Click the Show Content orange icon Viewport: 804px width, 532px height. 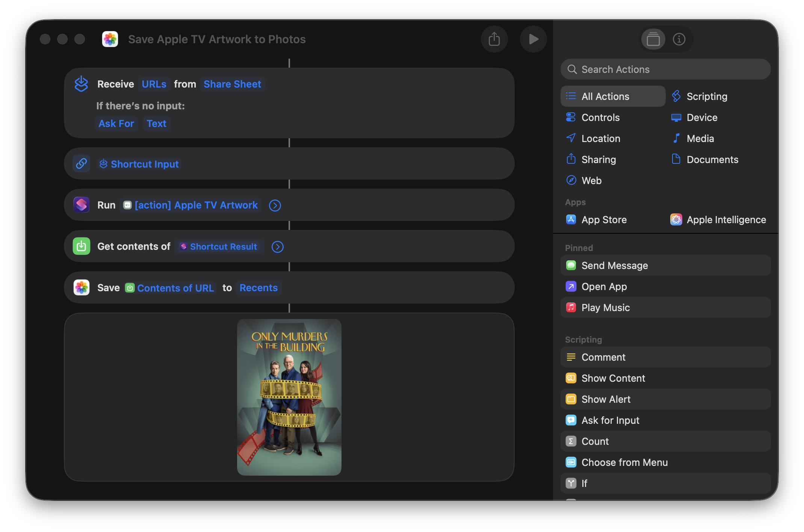click(571, 378)
